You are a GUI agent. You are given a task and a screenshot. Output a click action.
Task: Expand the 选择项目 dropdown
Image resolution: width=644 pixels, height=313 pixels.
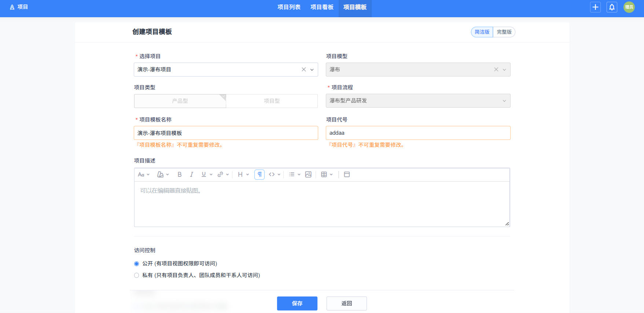pyautogui.click(x=312, y=70)
